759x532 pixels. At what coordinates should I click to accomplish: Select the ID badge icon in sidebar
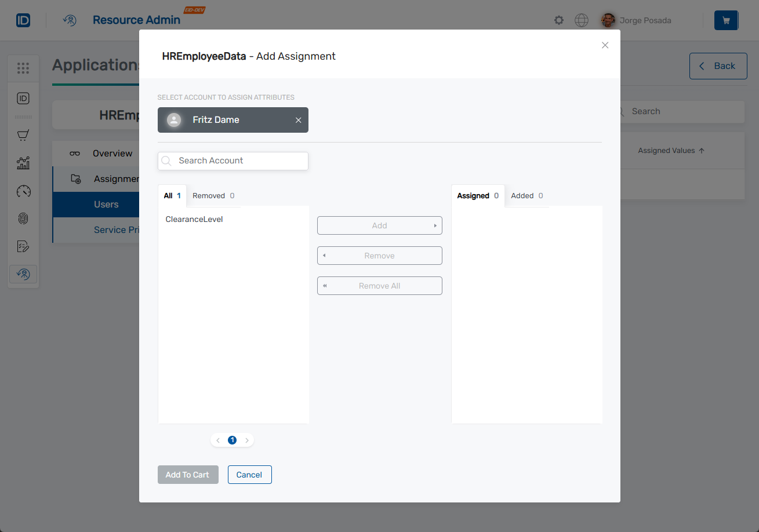coord(23,99)
